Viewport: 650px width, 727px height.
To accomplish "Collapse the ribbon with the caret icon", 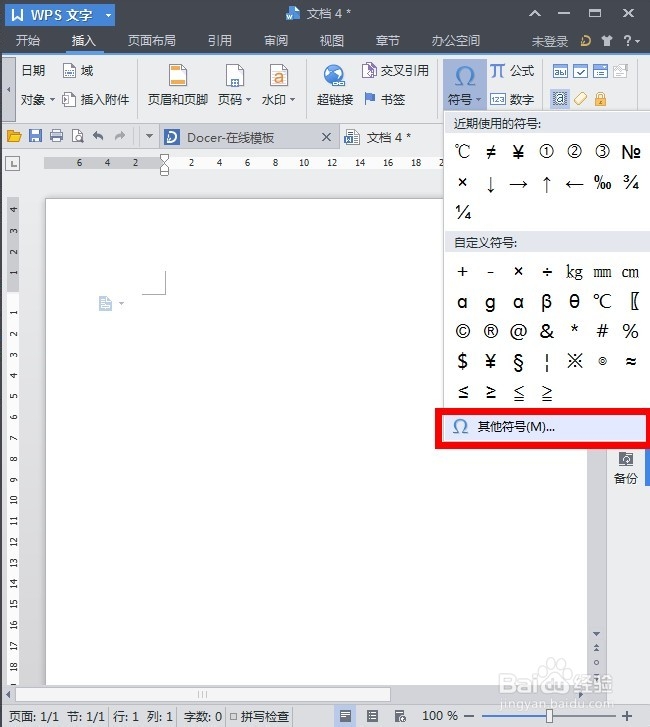I will click(535, 13).
